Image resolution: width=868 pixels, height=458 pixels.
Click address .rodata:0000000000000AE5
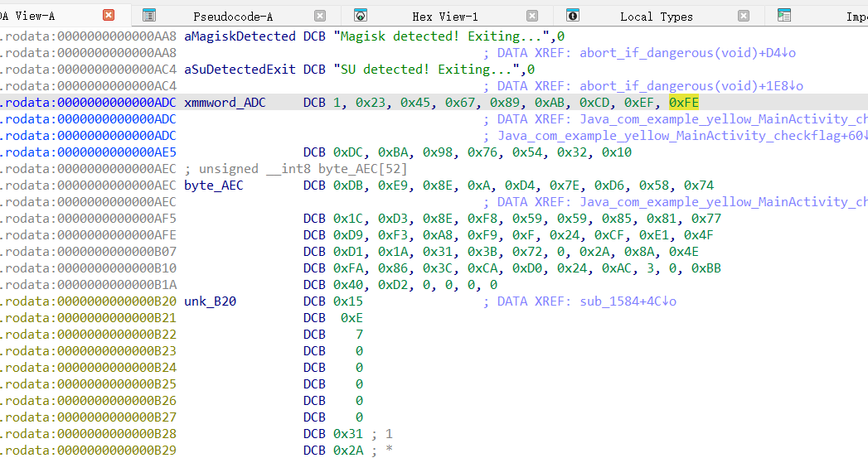tap(88, 152)
